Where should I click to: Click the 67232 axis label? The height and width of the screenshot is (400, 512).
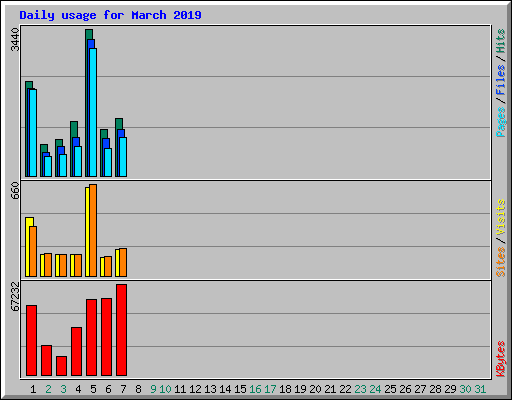click(x=15, y=297)
